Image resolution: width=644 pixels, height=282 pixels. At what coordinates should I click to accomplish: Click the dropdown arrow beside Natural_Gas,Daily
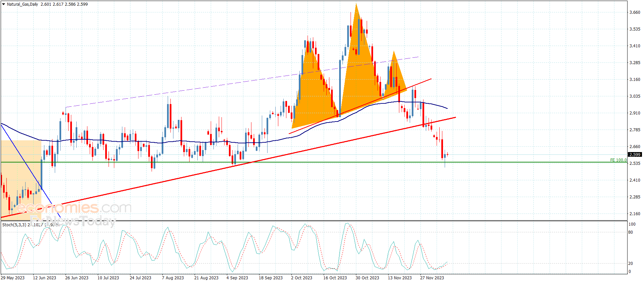pos(3,4)
